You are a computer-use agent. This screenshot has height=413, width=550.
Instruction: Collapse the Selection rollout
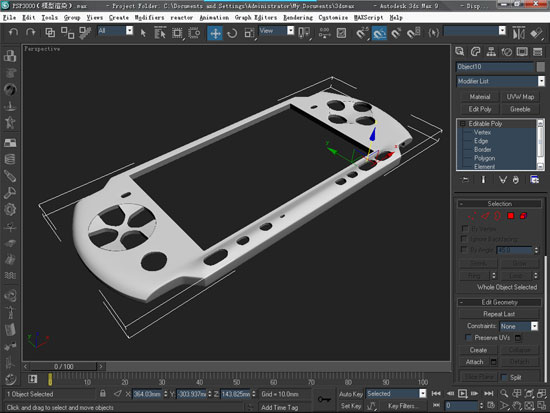point(462,204)
